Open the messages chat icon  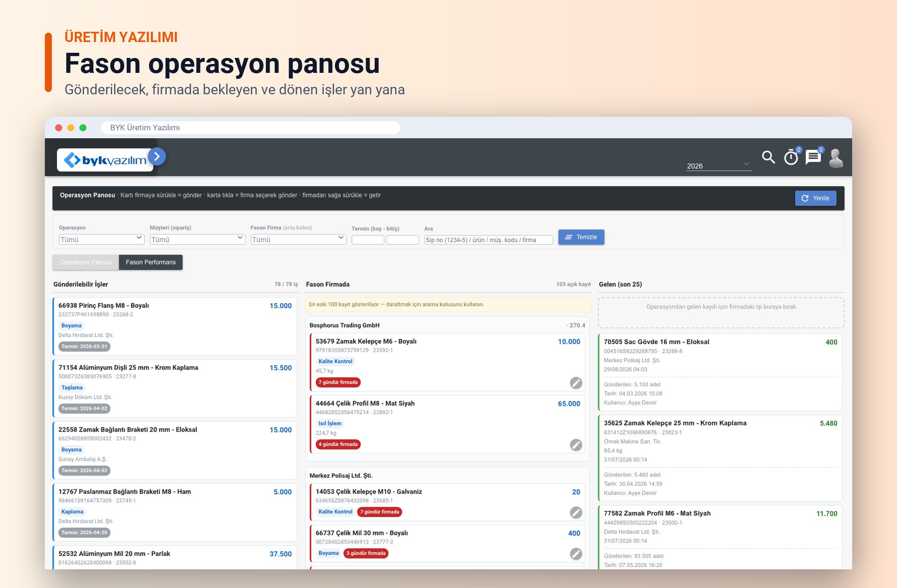tap(813, 157)
